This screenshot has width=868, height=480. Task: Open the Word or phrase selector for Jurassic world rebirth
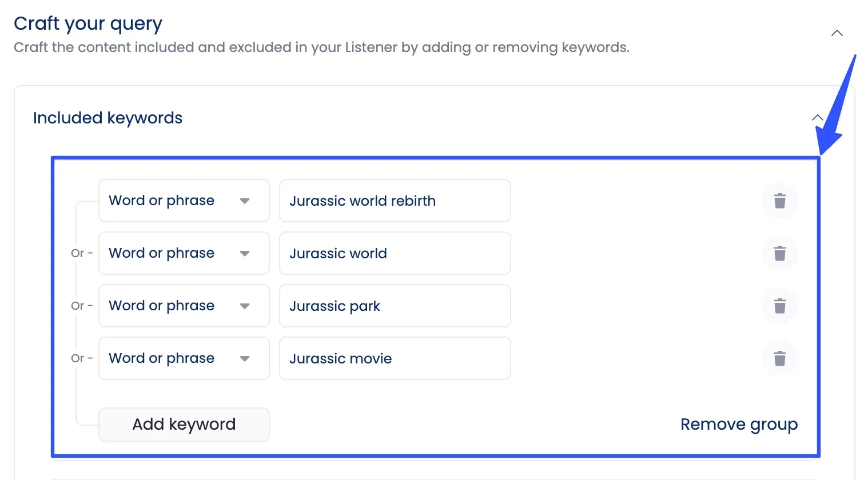[x=183, y=201]
